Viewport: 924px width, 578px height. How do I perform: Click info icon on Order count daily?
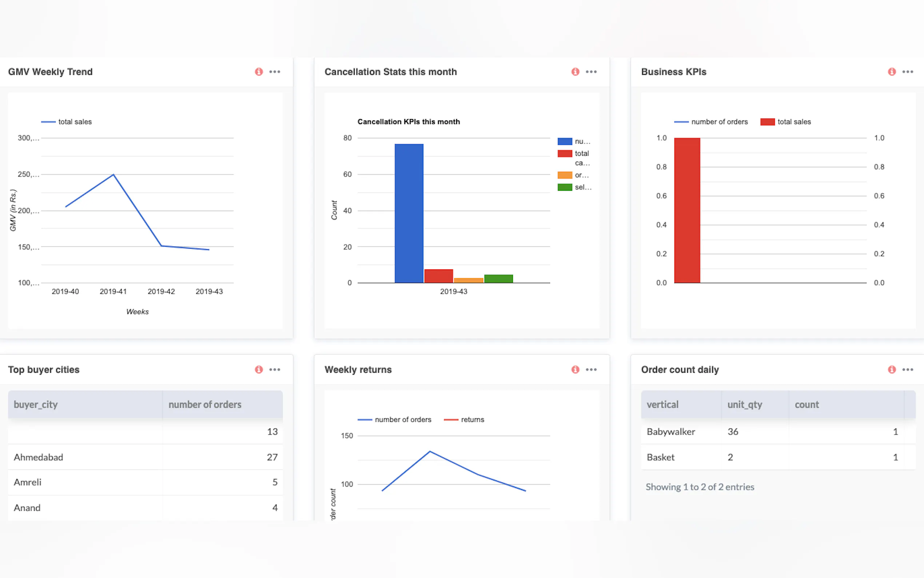pos(892,369)
